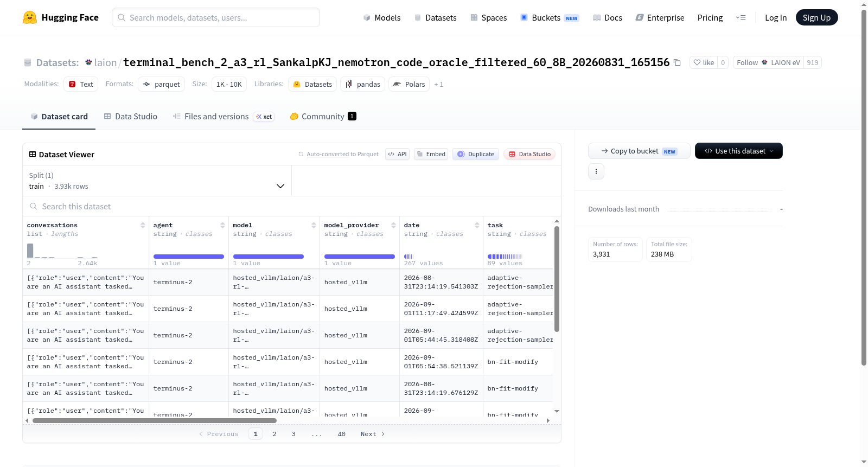Sort the agent column
This screenshot has height=467, width=868.
[x=222, y=225]
